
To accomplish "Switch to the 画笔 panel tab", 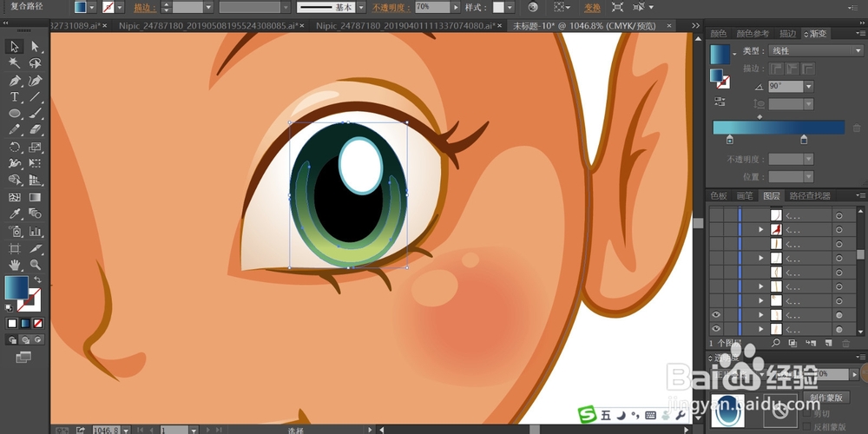I will pos(745,195).
